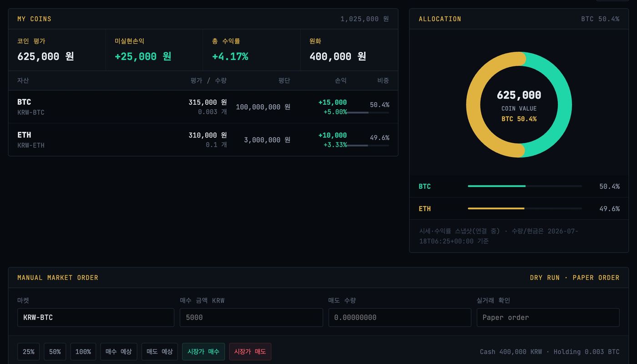This screenshot has height=364, width=637.
Task: Select the ETH asset name in the table
Action: pos(24,135)
